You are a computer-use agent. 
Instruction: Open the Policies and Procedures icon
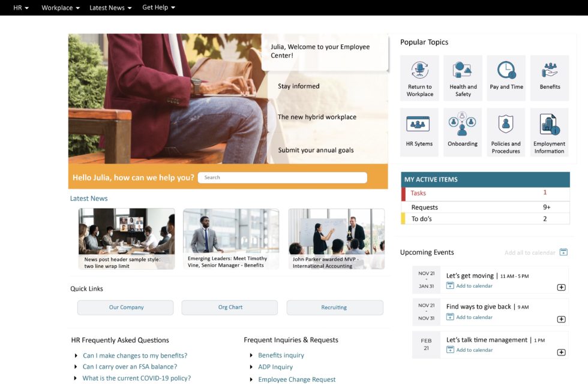tap(505, 131)
